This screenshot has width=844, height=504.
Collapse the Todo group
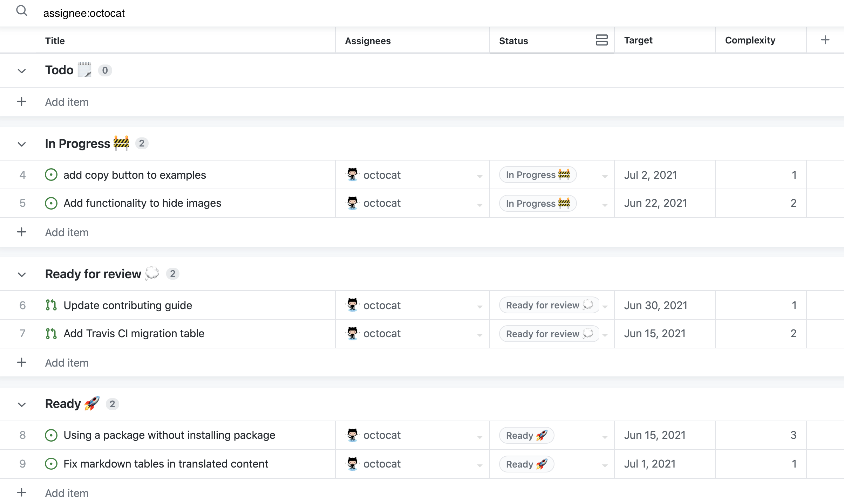click(x=22, y=71)
